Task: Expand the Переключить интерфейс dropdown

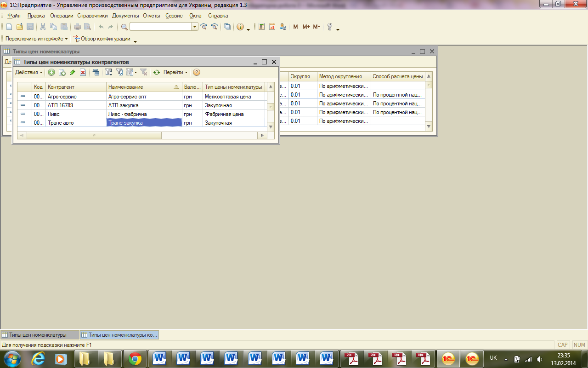Action: tap(37, 39)
